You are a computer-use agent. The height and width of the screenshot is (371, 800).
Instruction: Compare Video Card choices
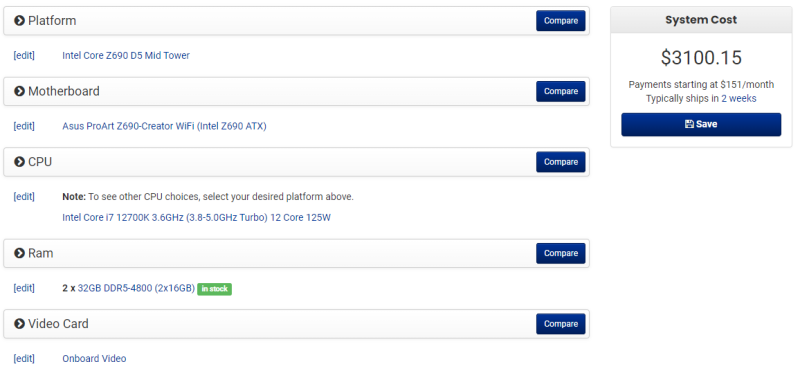[561, 324]
